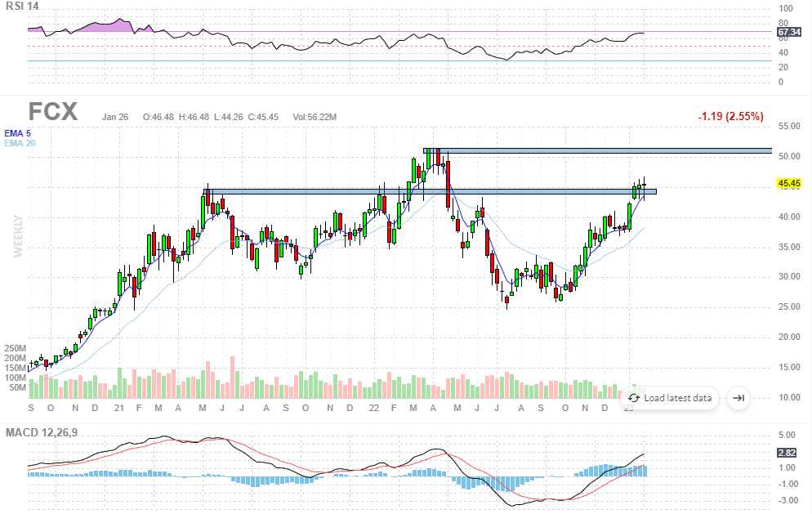The height and width of the screenshot is (514, 812).
Task: Click the upper resistance zone near 51
Action: click(596, 151)
